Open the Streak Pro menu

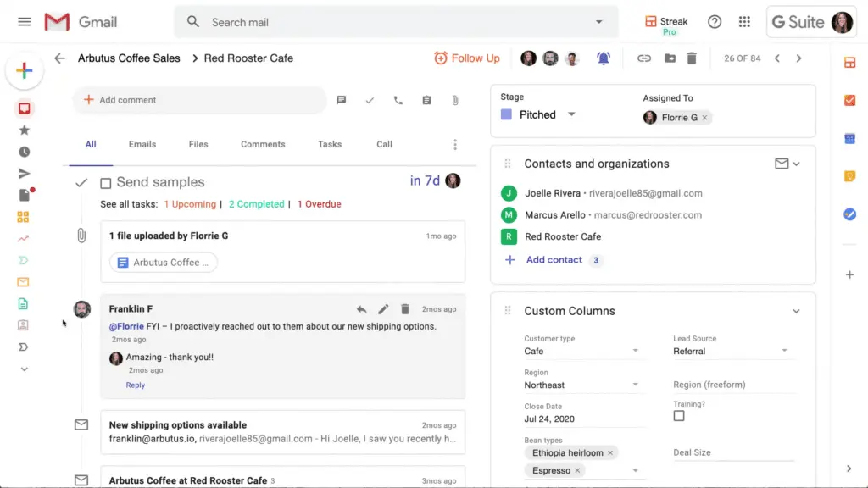pyautogui.click(x=666, y=25)
